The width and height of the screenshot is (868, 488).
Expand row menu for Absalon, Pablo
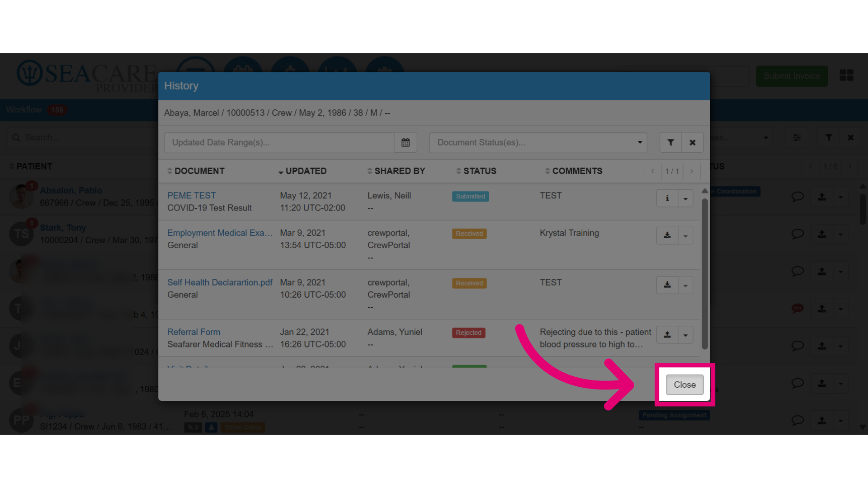point(840,197)
